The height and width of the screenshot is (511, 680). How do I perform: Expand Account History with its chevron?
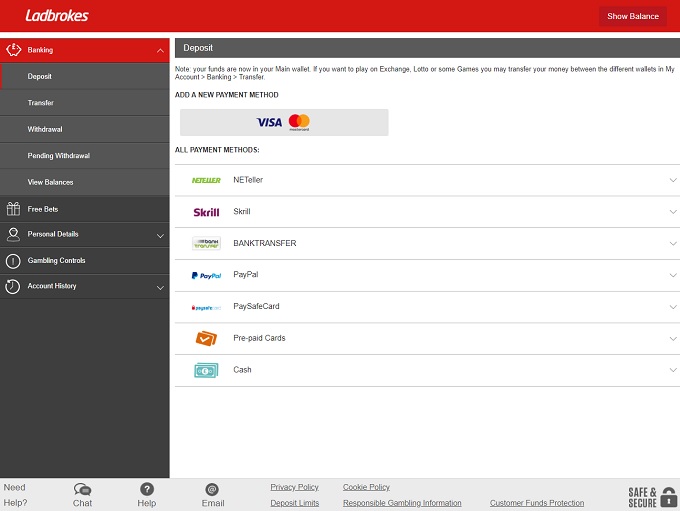pyautogui.click(x=160, y=288)
